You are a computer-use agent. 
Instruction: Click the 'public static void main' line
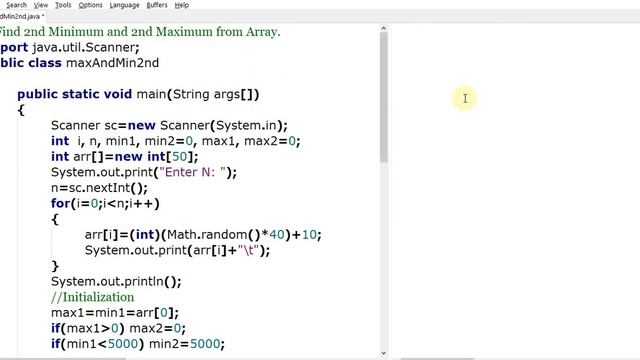click(x=138, y=94)
